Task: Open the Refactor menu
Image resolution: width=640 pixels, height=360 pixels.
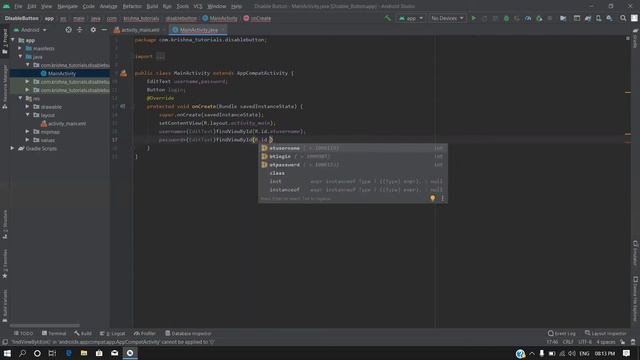Action: tap(132, 6)
